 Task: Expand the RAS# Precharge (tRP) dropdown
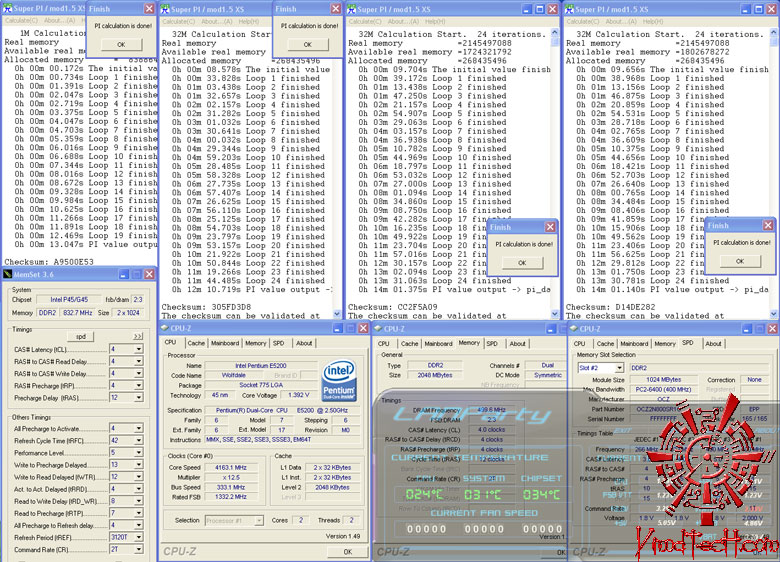click(139, 385)
